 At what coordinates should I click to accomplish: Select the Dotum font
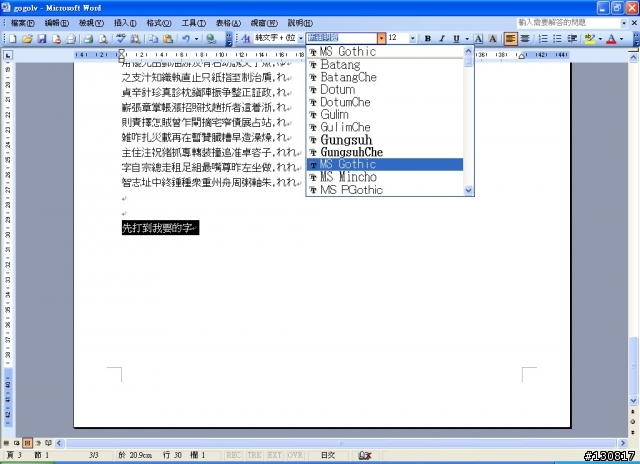(x=384, y=89)
